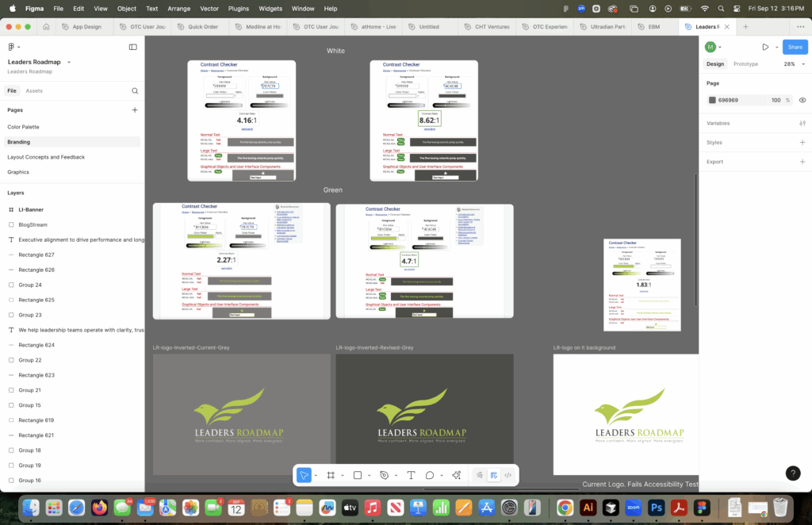Select the Pen tool
The width and height of the screenshot is (812, 525).
[384, 475]
